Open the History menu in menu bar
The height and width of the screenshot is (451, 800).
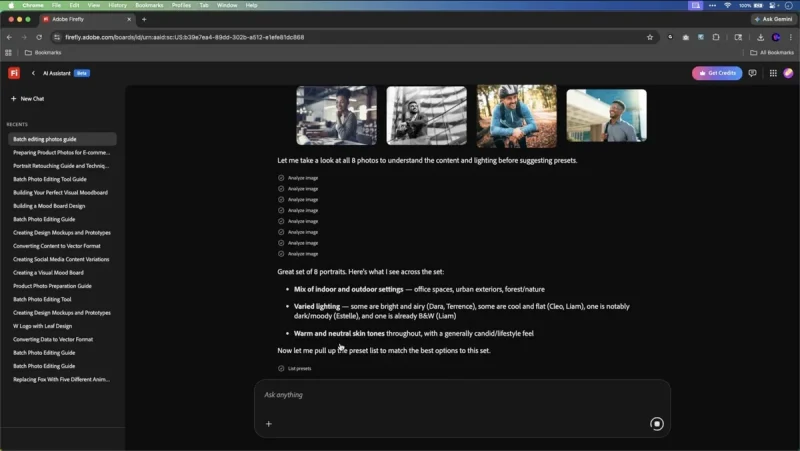[x=117, y=5]
